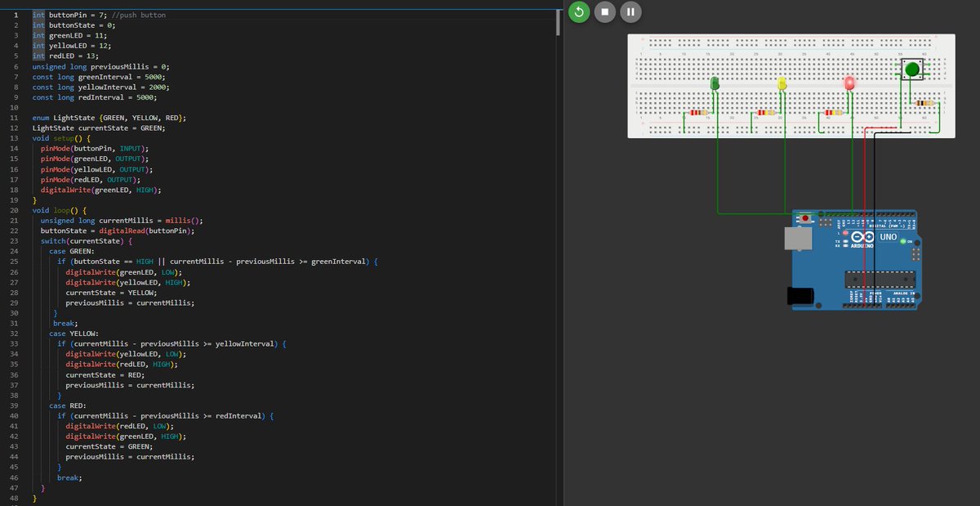Click the yellow LED on the breadboard
This screenshot has height=506, width=980.
coord(782,83)
